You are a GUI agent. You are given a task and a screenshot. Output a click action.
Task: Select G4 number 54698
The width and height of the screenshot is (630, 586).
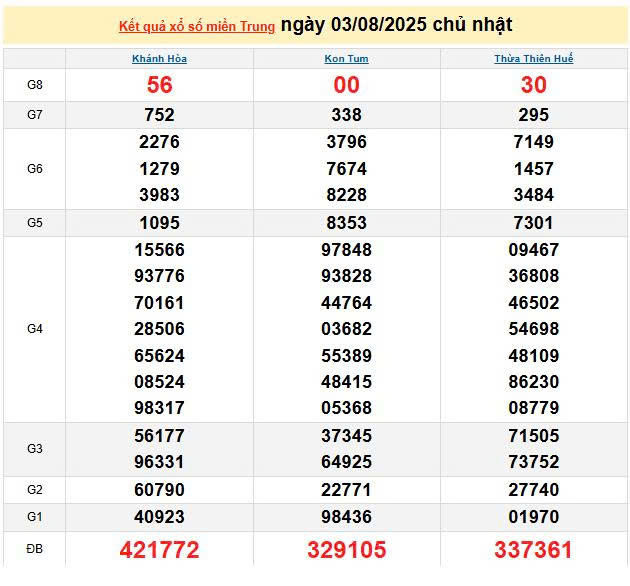[x=534, y=329]
